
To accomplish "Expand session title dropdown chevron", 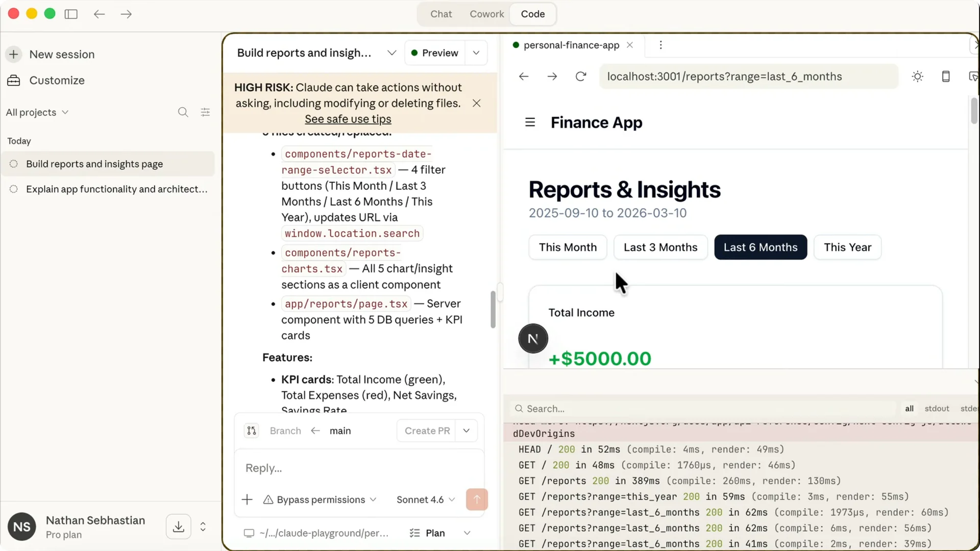I will [x=391, y=53].
